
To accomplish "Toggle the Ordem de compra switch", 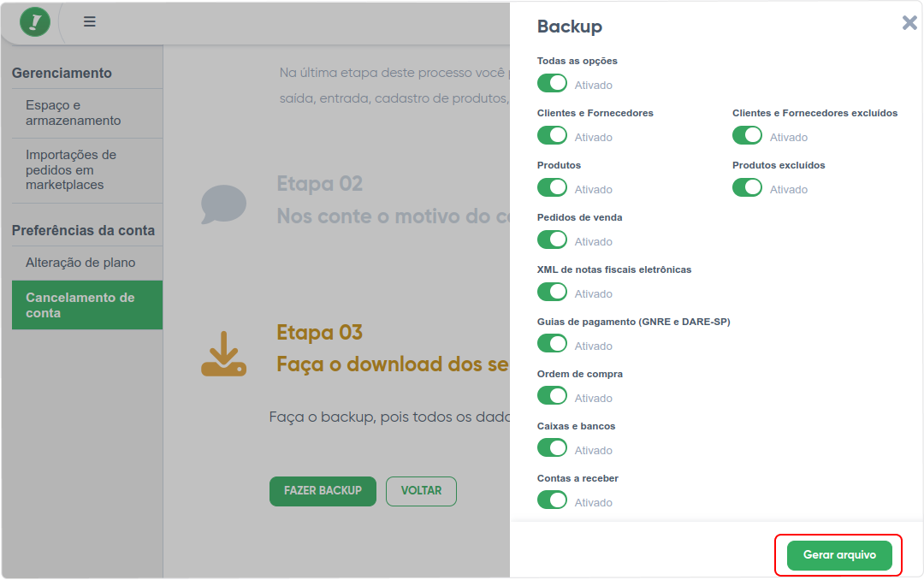I will 552,396.
